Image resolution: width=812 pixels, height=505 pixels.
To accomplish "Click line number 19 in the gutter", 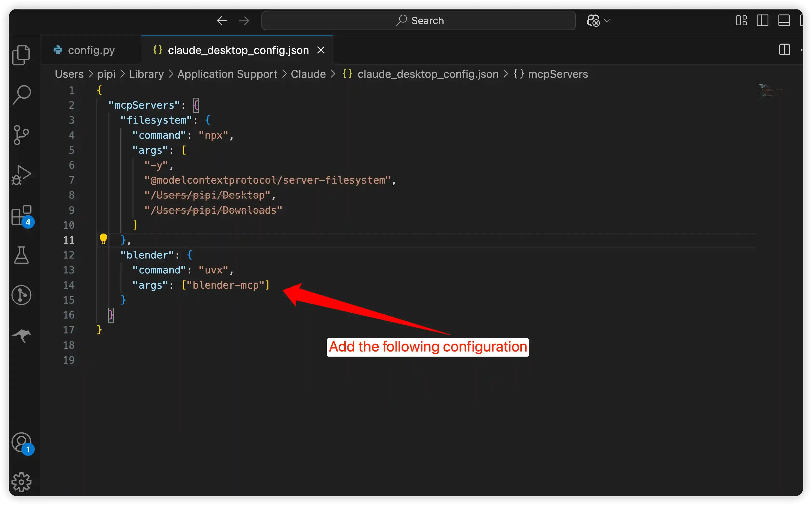I will click(68, 360).
